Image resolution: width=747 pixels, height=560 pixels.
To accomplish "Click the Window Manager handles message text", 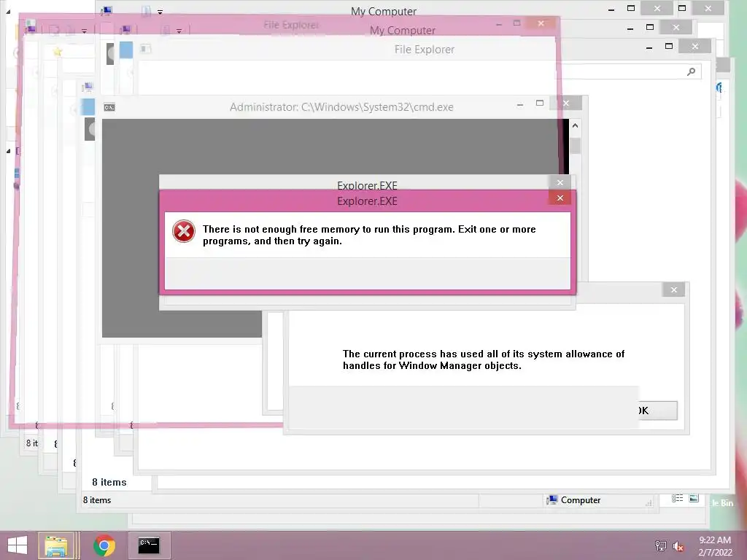I will coord(484,359).
